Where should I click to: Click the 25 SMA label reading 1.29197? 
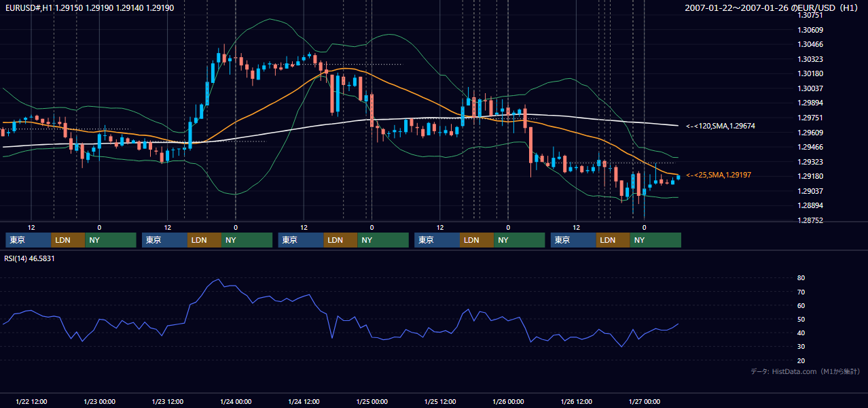click(x=719, y=175)
